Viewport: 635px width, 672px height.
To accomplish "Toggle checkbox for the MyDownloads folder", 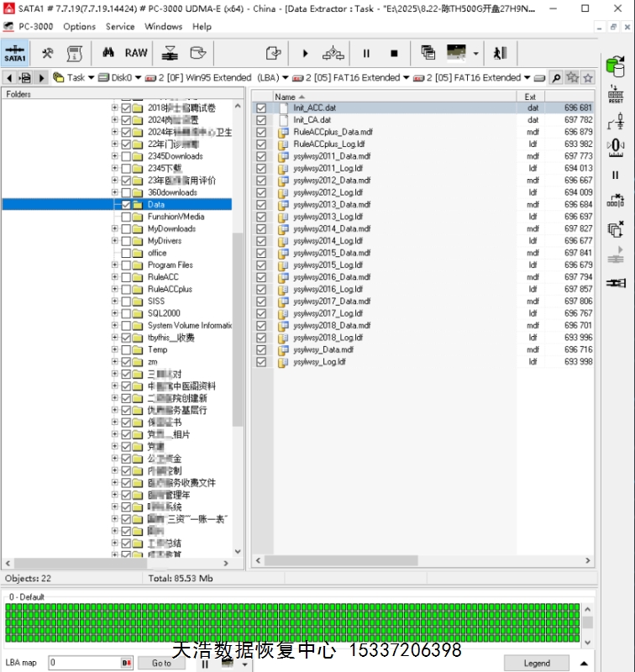I will click(x=126, y=228).
